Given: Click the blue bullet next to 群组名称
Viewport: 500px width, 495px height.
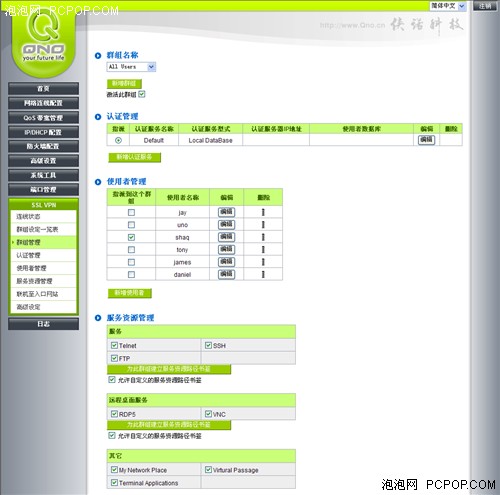Looking at the screenshot, I should 98,56.
